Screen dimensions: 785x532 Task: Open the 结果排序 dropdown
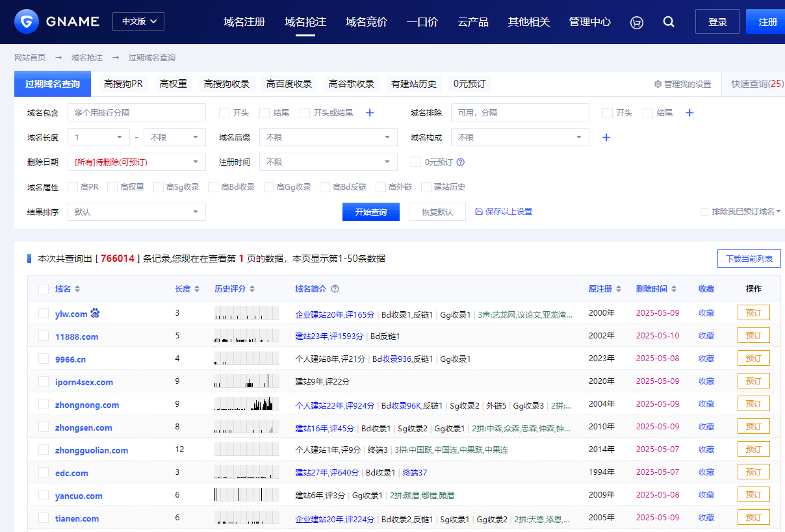tap(136, 212)
